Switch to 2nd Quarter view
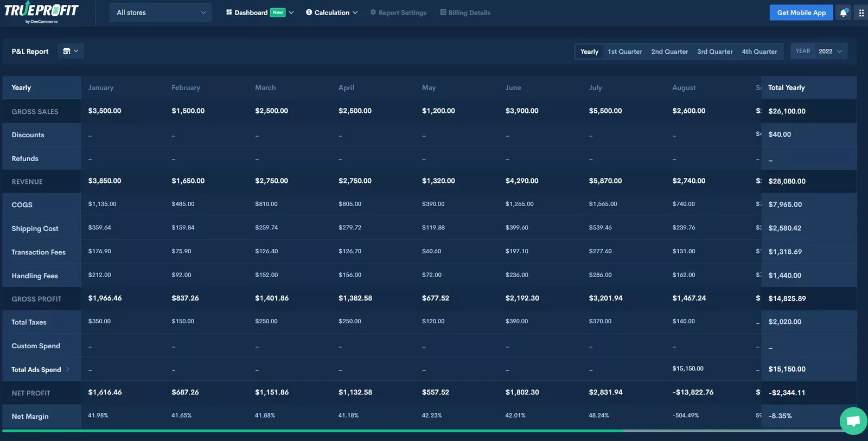 [669, 52]
